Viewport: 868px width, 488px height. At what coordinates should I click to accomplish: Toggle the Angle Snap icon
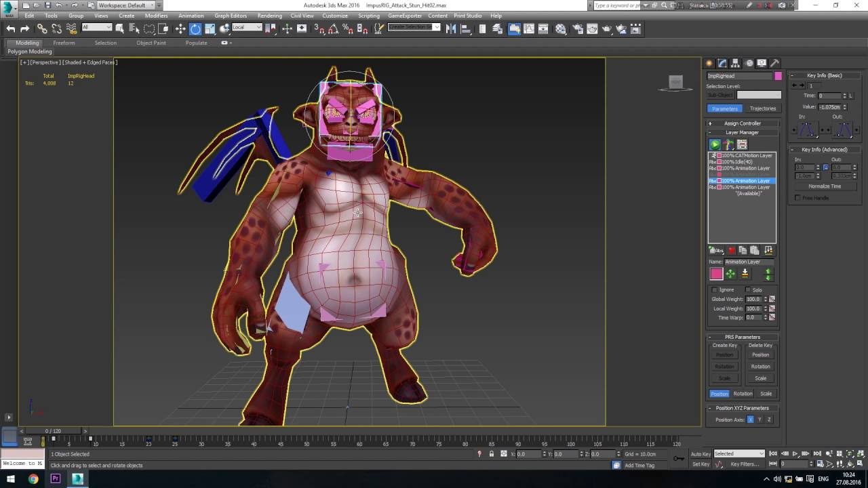coord(334,28)
